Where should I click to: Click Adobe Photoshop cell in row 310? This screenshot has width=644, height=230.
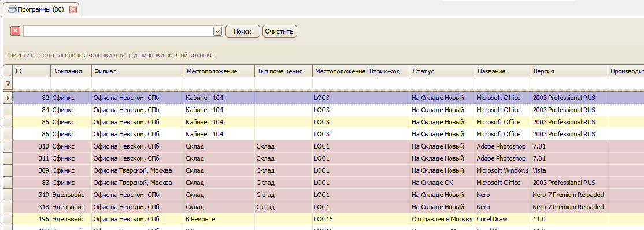click(x=503, y=146)
